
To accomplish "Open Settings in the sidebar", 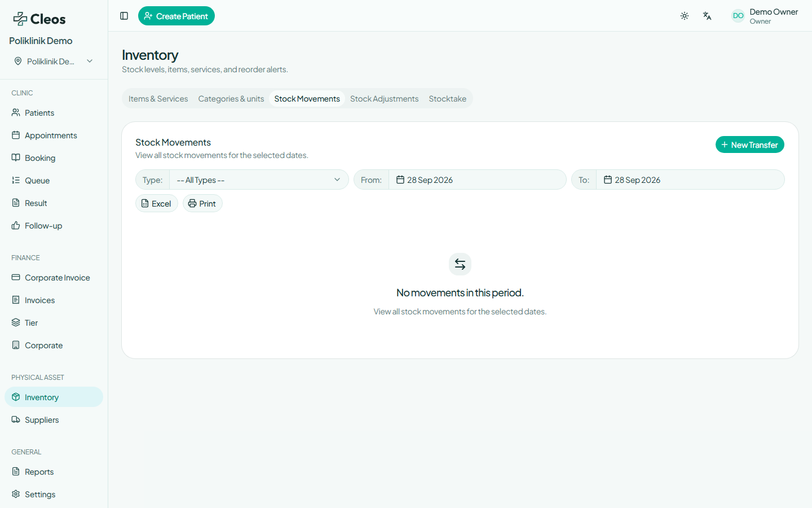I will tap(54, 494).
